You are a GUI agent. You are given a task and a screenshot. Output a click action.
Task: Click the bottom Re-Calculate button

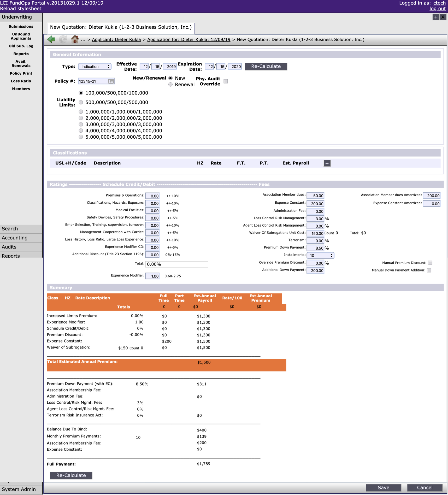tap(71, 475)
